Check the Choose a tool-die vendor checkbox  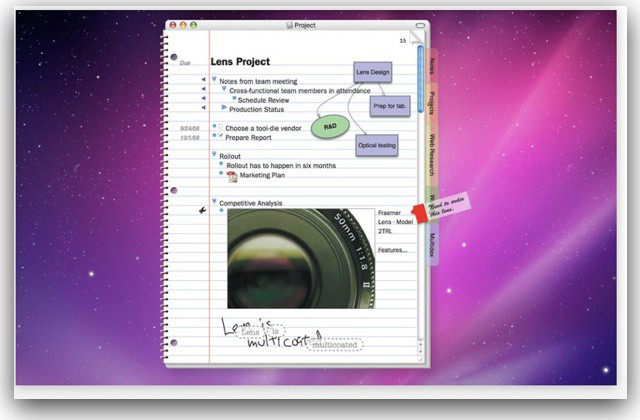[220, 127]
